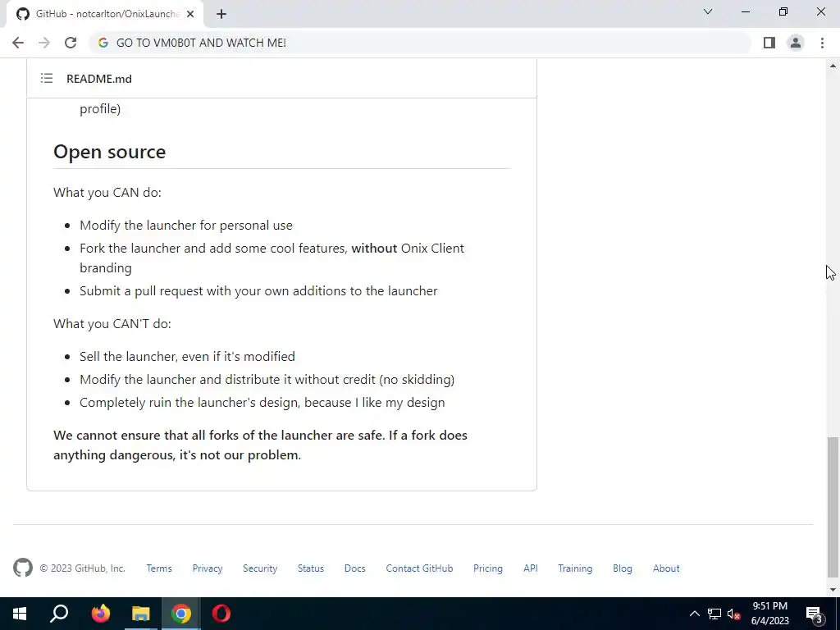This screenshot has width=840, height=630.
Task: Click the 'profile)' text under README header
Action: (100, 109)
